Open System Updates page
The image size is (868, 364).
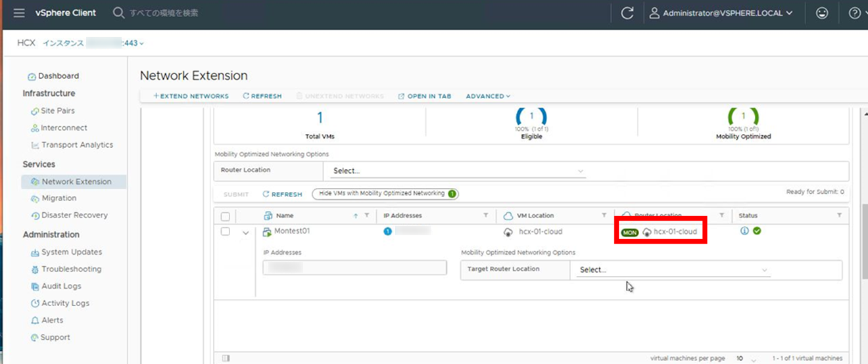point(66,252)
